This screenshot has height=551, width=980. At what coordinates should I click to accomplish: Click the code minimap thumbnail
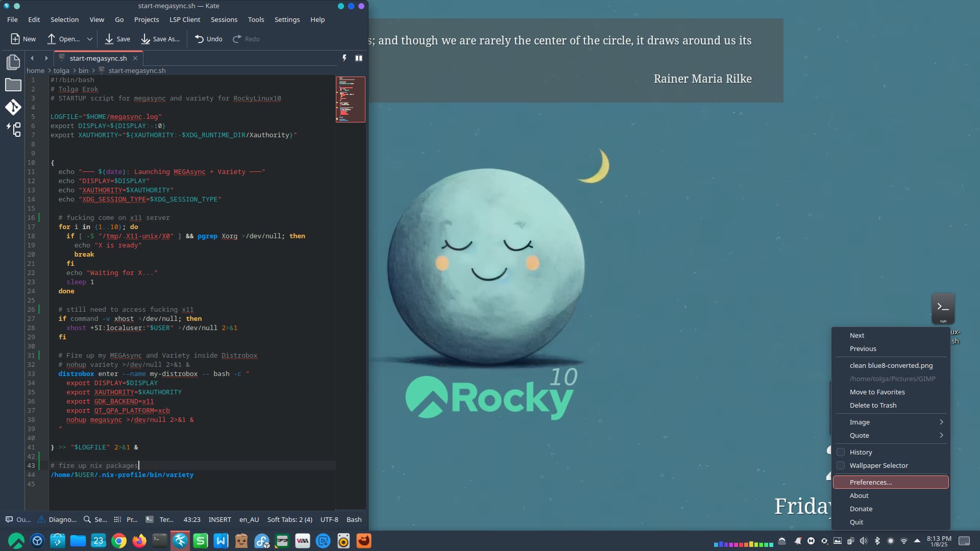pyautogui.click(x=350, y=99)
